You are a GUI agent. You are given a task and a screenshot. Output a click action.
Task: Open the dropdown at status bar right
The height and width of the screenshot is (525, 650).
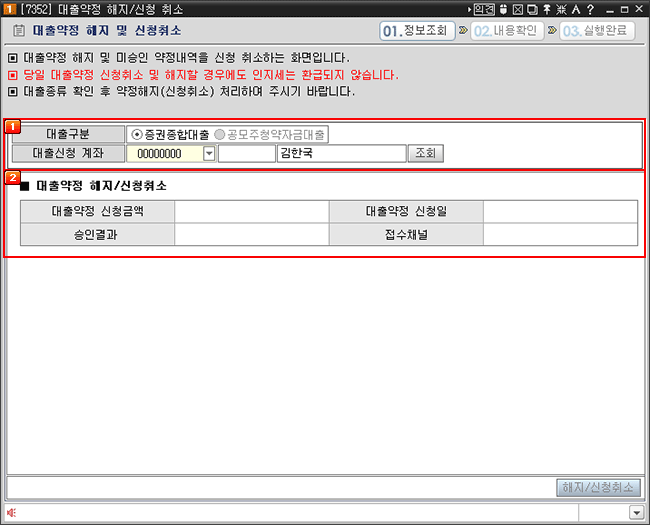coord(636,512)
